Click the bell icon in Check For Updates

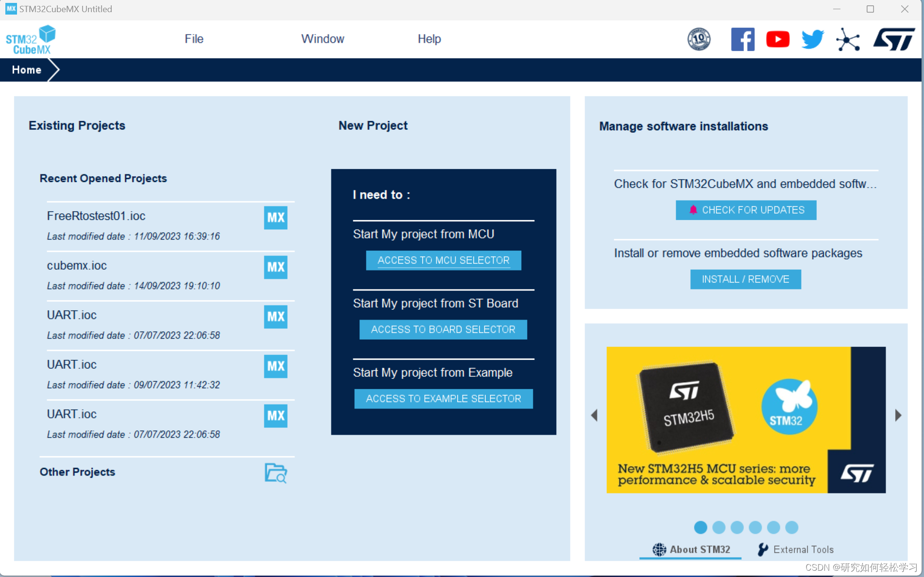click(693, 210)
